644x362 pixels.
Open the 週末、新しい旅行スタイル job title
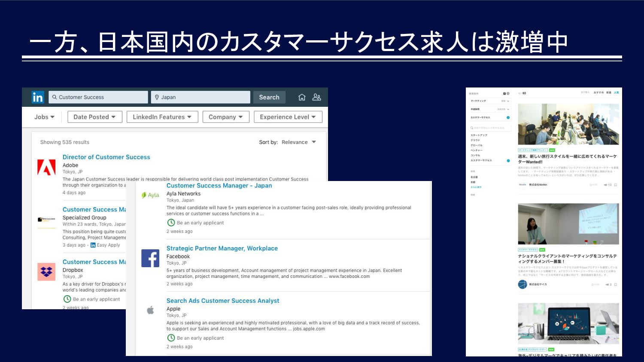tap(568, 159)
